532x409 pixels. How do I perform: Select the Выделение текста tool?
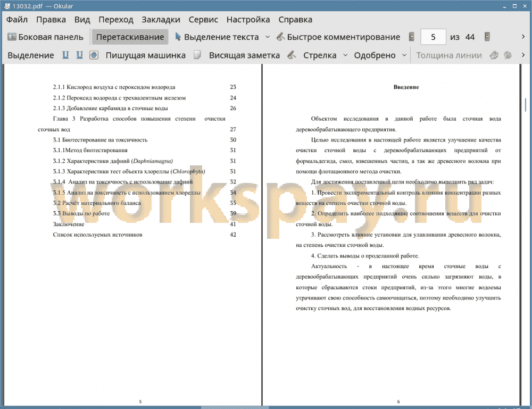click(x=217, y=37)
